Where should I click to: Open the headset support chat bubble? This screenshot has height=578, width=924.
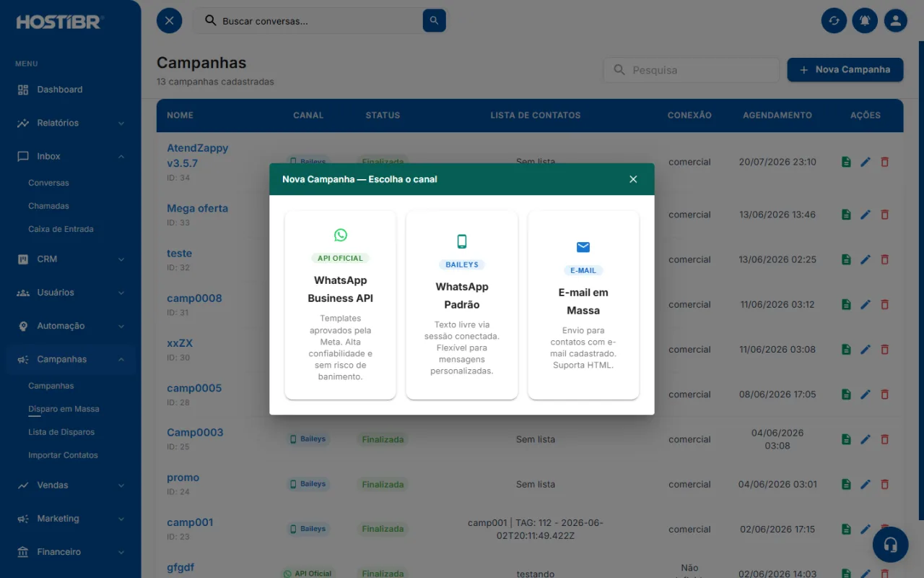891,544
